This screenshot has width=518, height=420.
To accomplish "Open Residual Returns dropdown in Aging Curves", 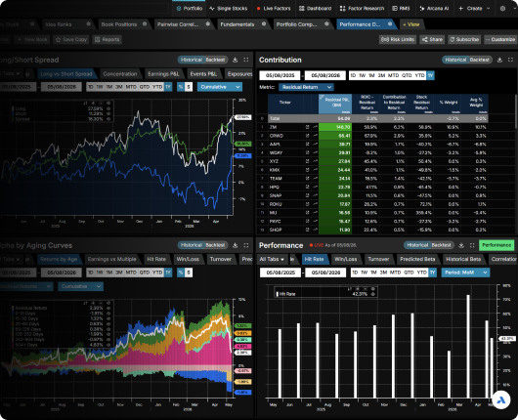I will point(25,286).
